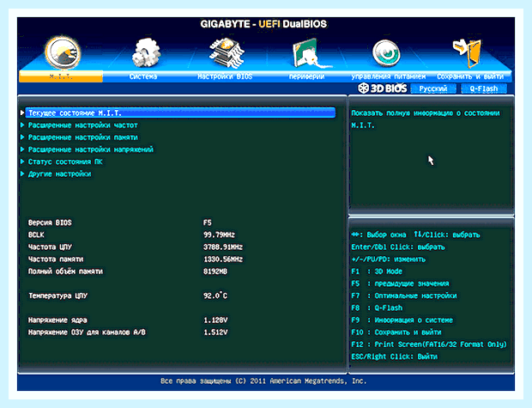This screenshot has height=408, width=532.
Task: Click the F1 : 3D Mode hint
Action: click(x=377, y=271)
